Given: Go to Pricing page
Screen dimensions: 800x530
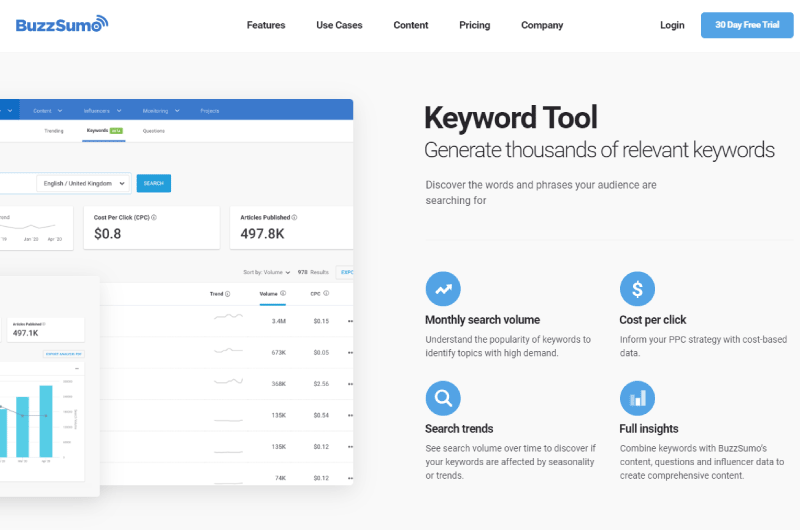Looking at the screenshot, I should 474,25.
